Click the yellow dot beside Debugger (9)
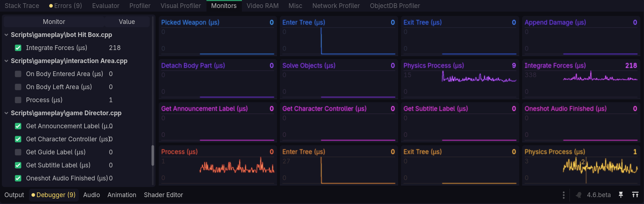The width and height of the screenshot is (644, 204). (x=33, y=195)
